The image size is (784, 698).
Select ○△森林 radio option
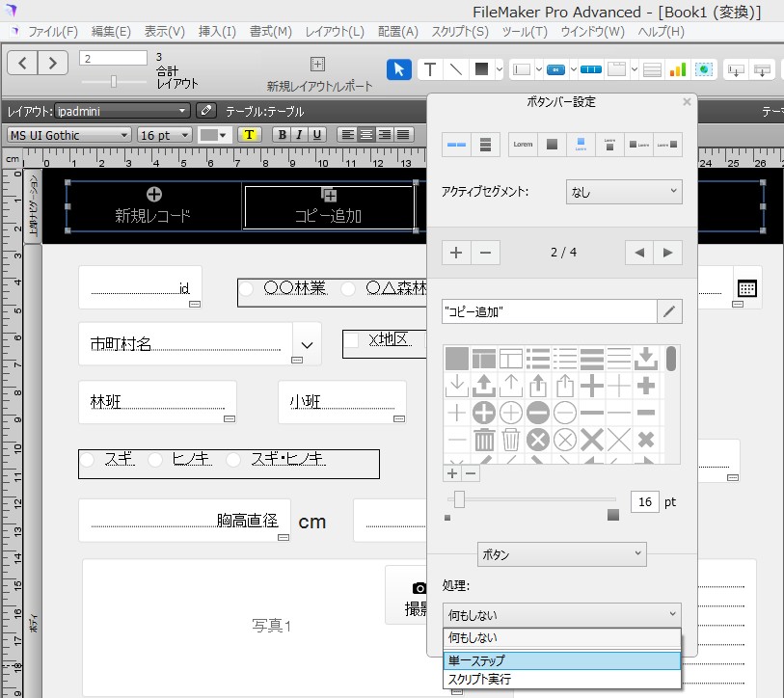pos(347,288)
